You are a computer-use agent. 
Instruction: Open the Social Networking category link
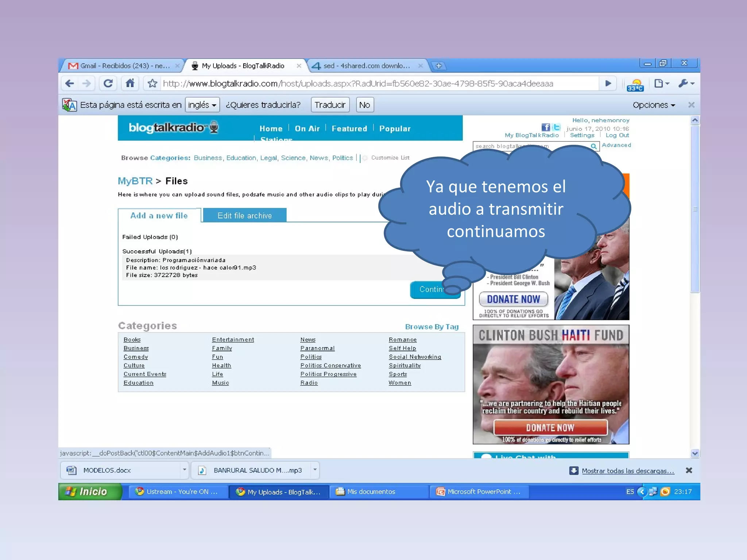(415, 357)
